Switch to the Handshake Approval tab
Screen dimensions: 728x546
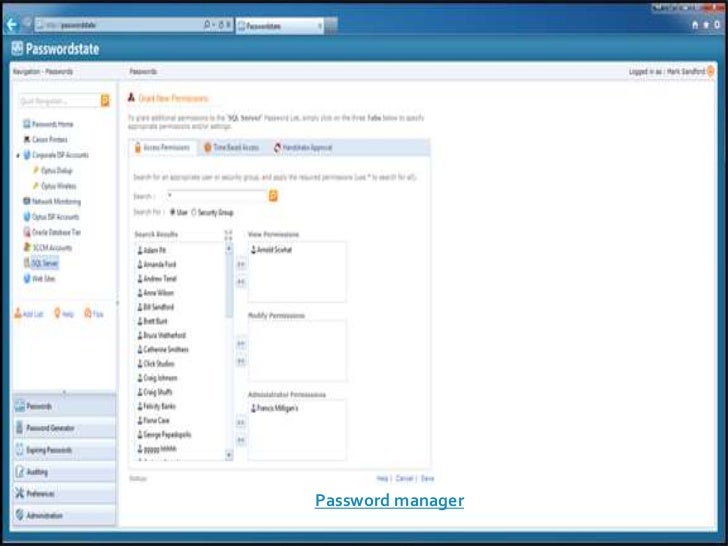tap(303, 148)
